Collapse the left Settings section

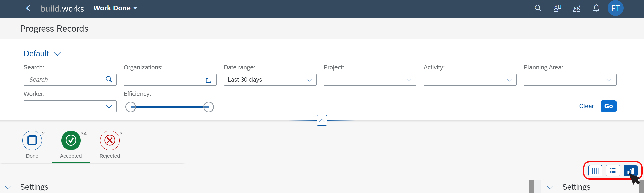pos(8,187)
